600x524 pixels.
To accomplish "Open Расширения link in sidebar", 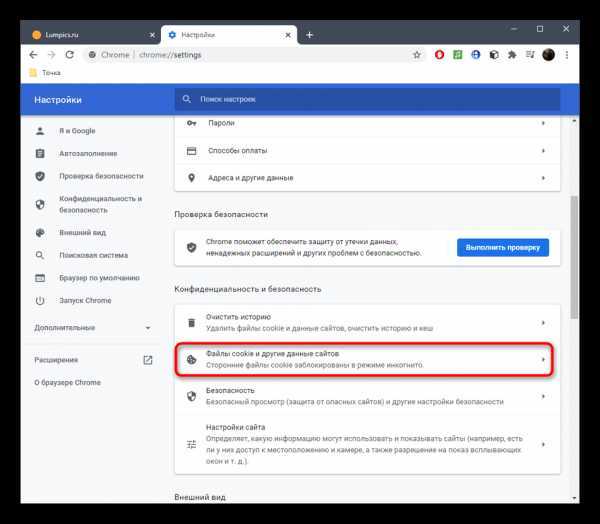I will [x=56, y=360].
